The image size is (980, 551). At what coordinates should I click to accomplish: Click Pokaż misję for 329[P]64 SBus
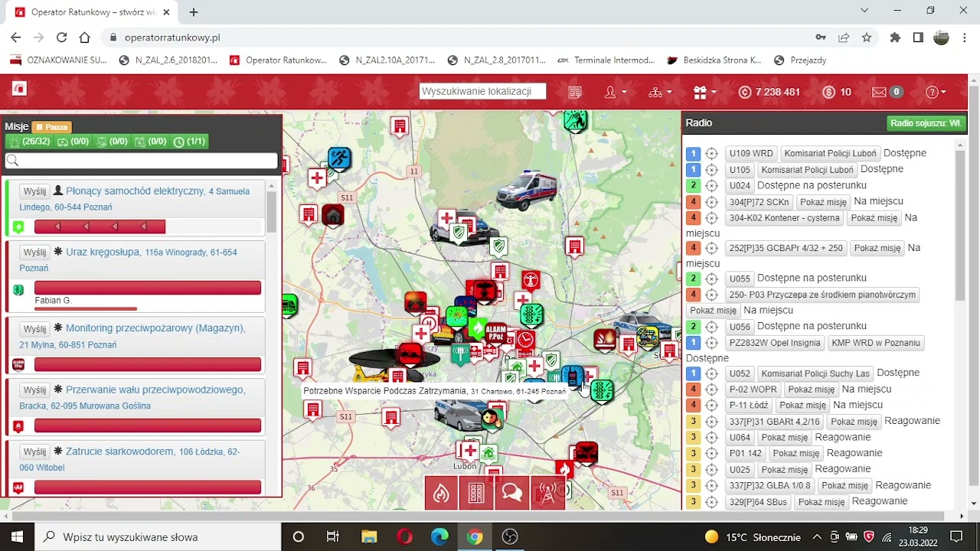pyautogui.click(x=821, y=502)
